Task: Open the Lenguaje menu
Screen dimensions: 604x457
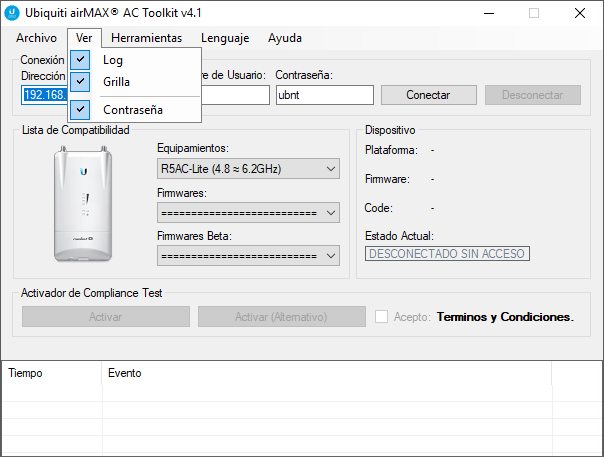Action: [x=225, y=38]
